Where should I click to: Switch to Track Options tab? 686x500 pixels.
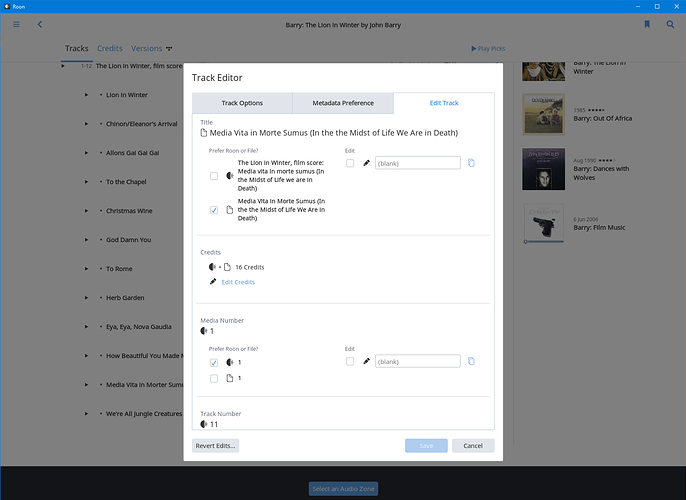pos(242,103)
